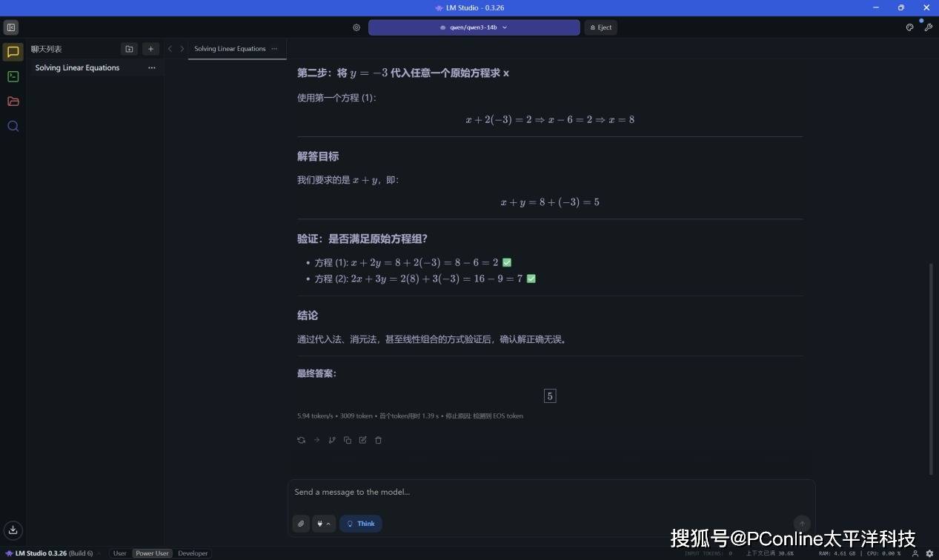Attach a file using the paperclip icon
Image resolution: width=939 pixels, height=560 pixels.
tap(301, 524)
